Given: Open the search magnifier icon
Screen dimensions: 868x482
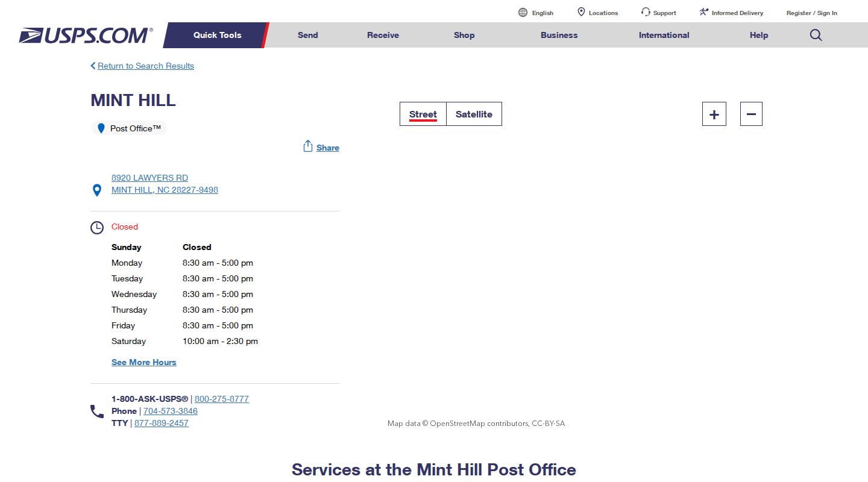Looking at the screenshot, I should pyautogui.click(x=816, y=35).
